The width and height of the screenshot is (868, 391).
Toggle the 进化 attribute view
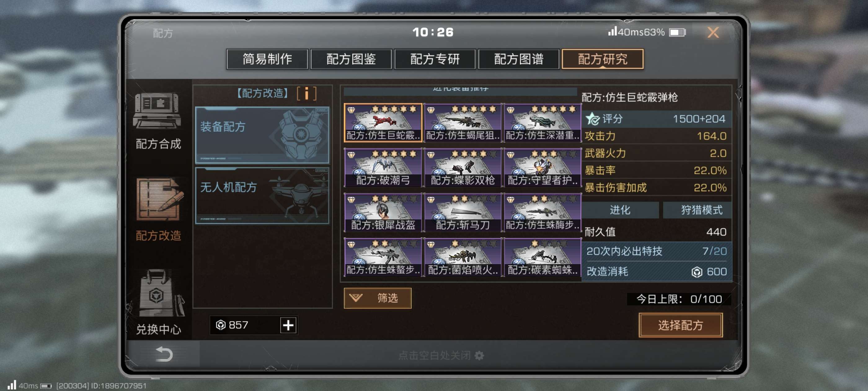620,210
